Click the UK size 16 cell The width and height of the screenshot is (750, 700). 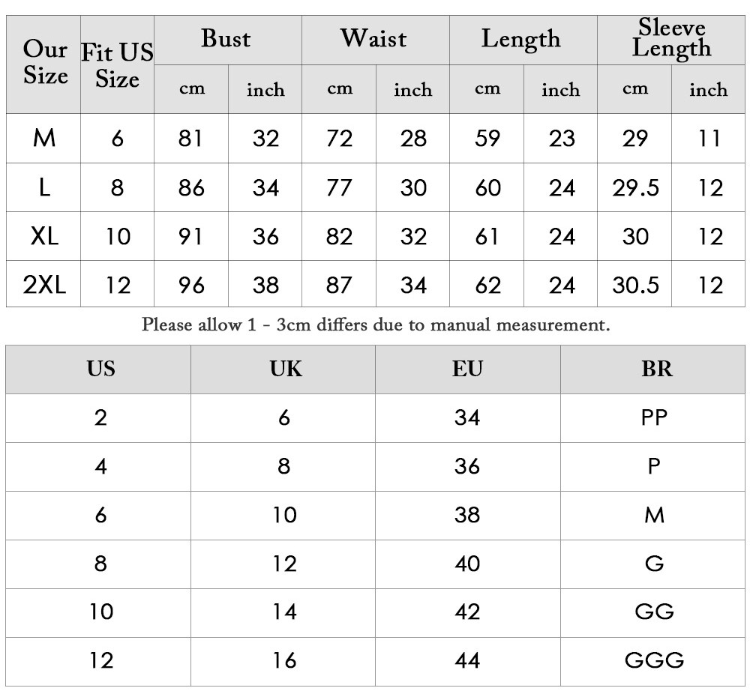284,660
